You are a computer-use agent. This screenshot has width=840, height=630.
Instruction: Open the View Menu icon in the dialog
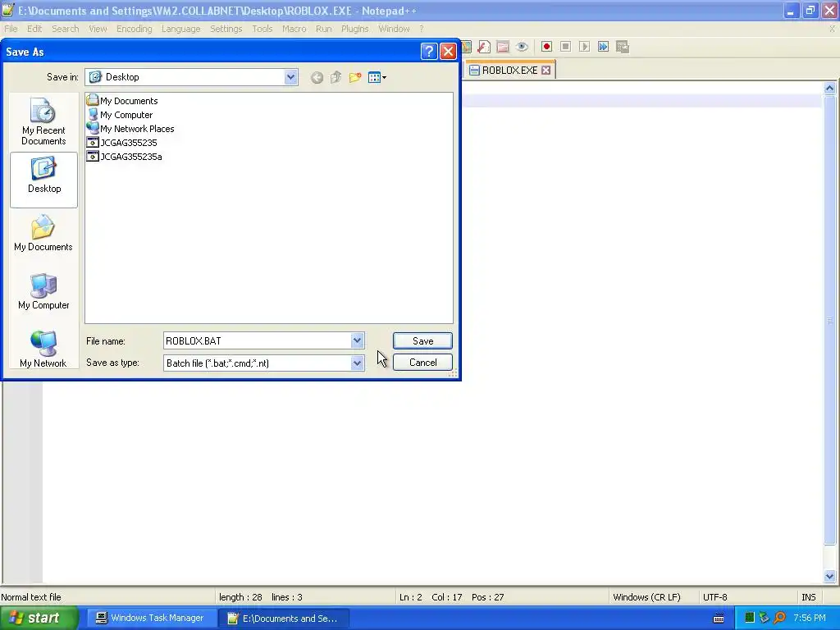377,78
